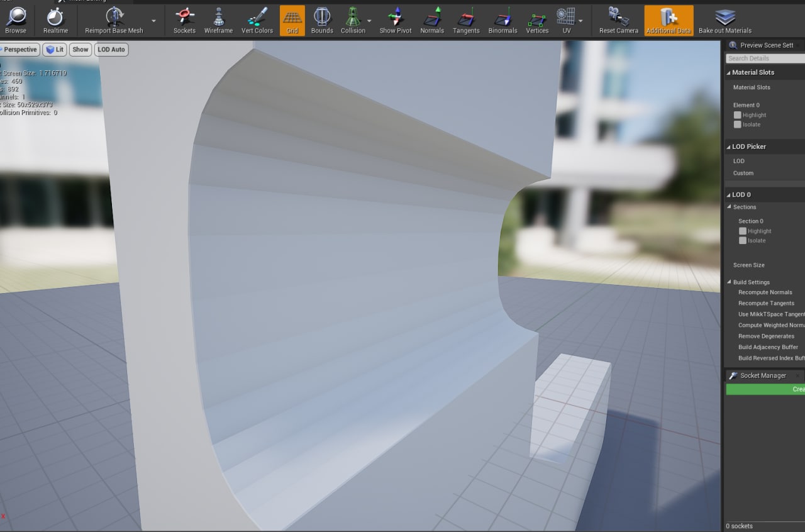Check Highlight under Section 0
Viewport: 805px width, 532px height.
[743, 231]
